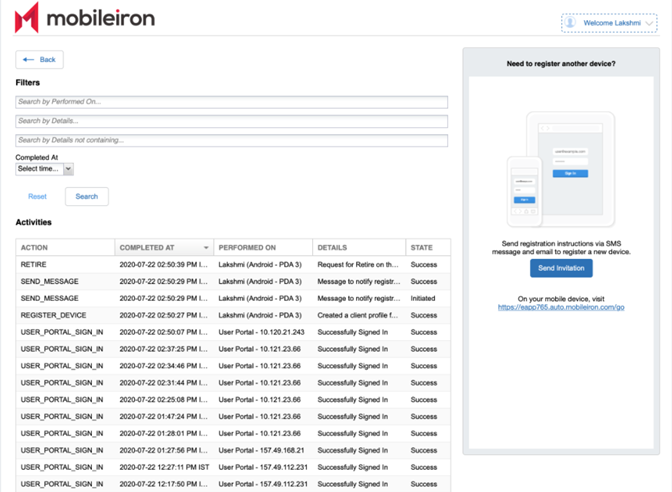Toggle the Completed At sort arrow
Screen dimensions: 672x492
click(206, 248)
